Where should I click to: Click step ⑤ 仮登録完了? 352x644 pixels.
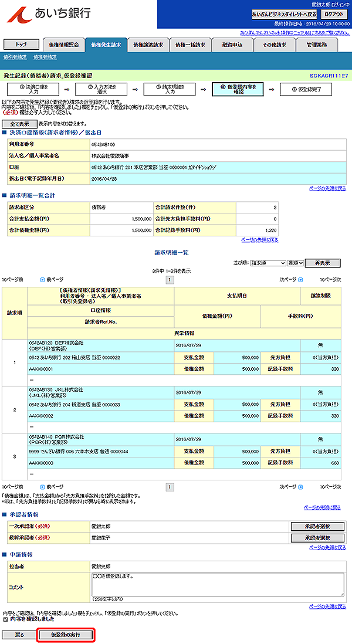pos(306,89)
